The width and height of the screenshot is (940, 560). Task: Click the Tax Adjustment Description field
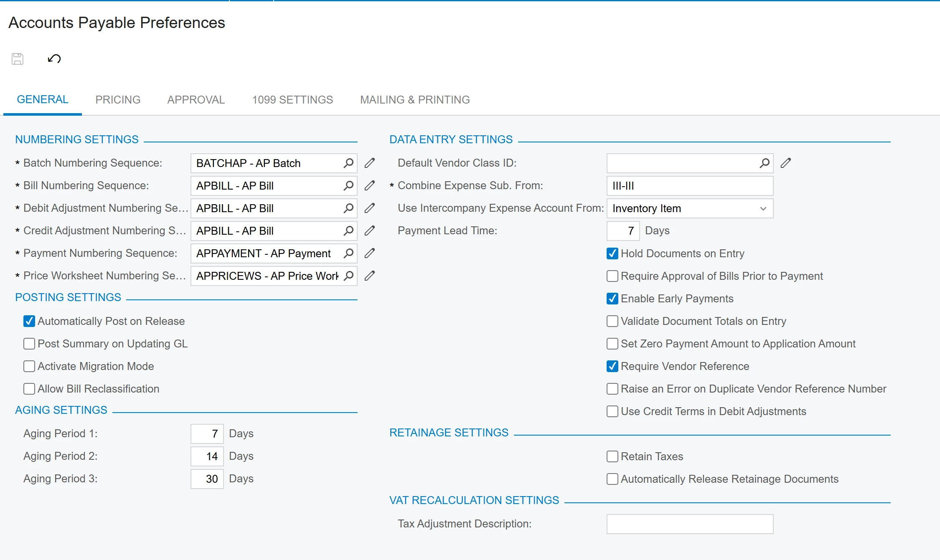[x=690, y=524]
